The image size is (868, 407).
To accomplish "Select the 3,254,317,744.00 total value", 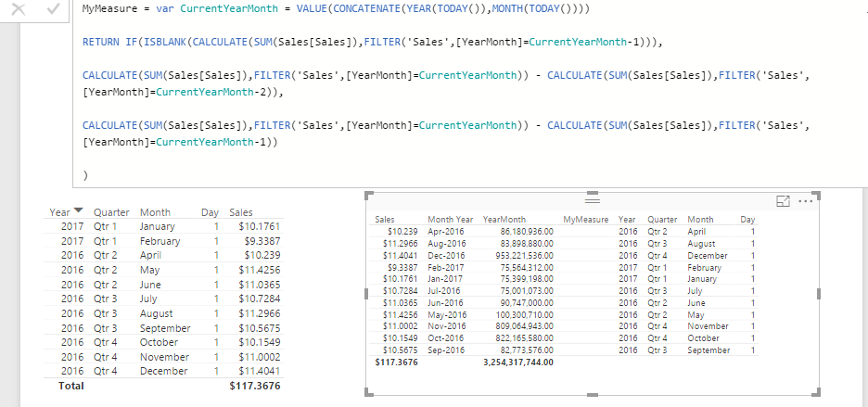I will 518,362.
